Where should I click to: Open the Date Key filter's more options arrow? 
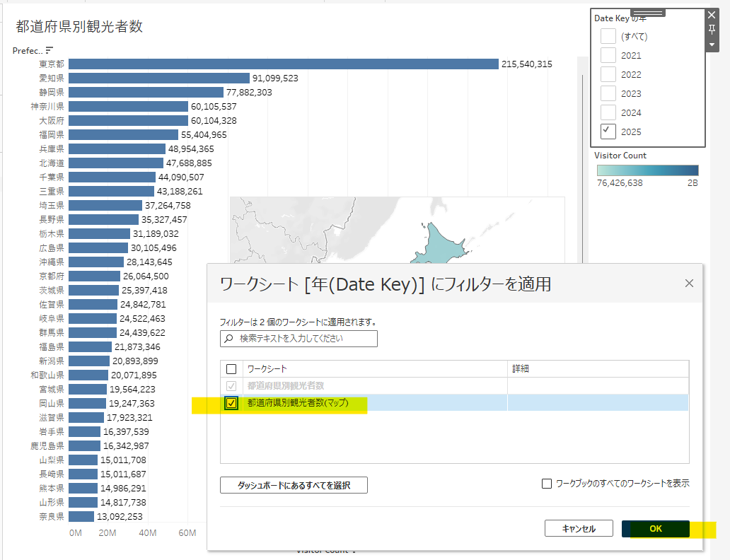pyautogui.click(x=712, y=45)
